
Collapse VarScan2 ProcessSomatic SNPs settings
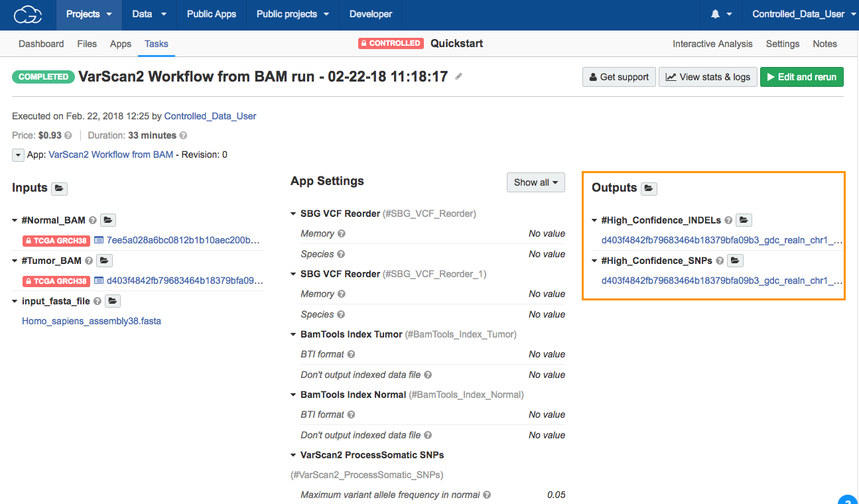click(x=294, y=455)
